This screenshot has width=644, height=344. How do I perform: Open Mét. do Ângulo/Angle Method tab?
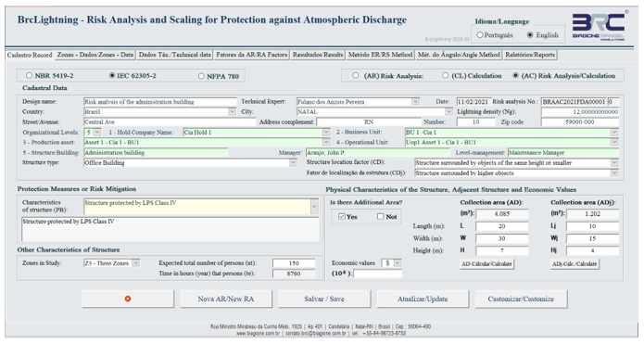[459, 55]
